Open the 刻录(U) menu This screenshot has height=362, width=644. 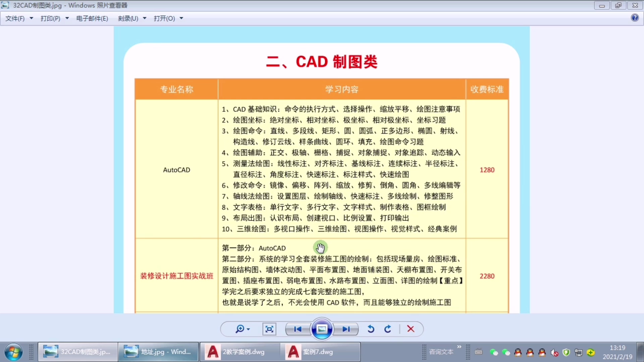click(128, 18)
